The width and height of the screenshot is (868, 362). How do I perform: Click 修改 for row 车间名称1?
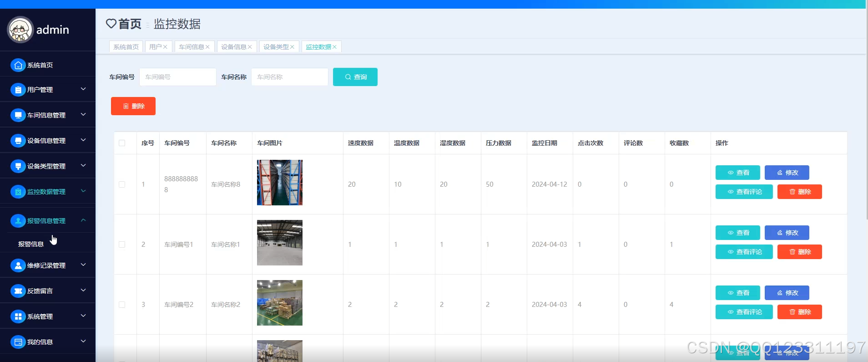[787, 233]
